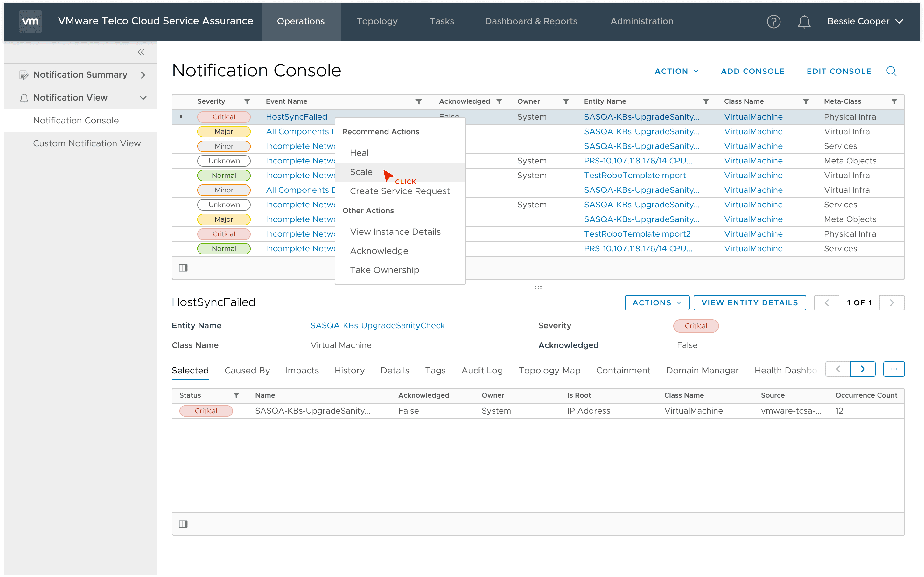Toggle column picker in lower table

pyautogui.click(x=183, y=524)
